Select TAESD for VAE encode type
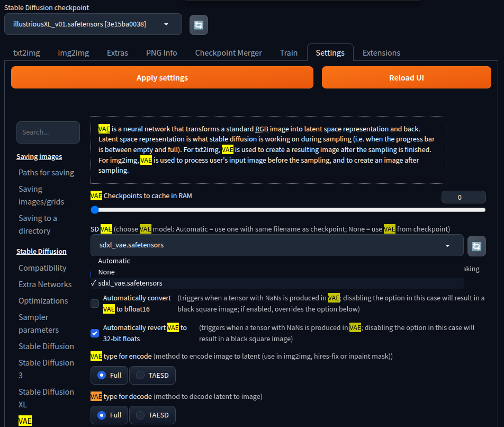 (152, 375)
